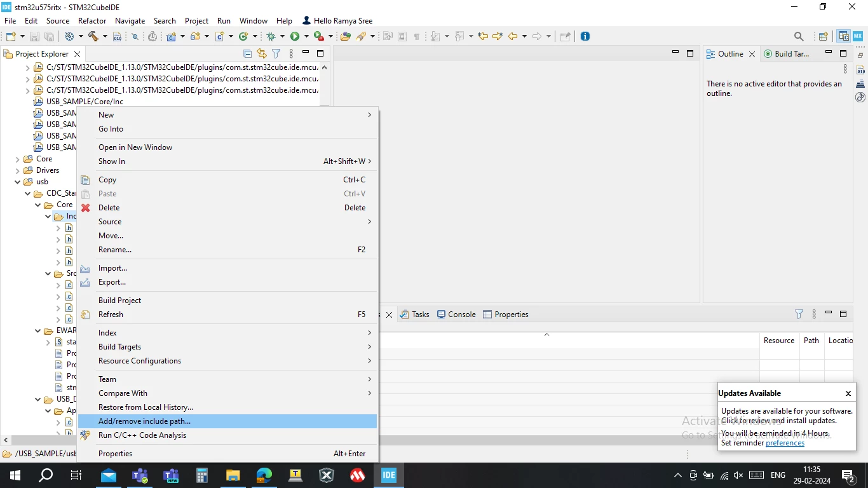The height and width of the screenshot is (488, 868).
Task: Click the Problems panel filter funnel icon
Action: tap(799, 314)
